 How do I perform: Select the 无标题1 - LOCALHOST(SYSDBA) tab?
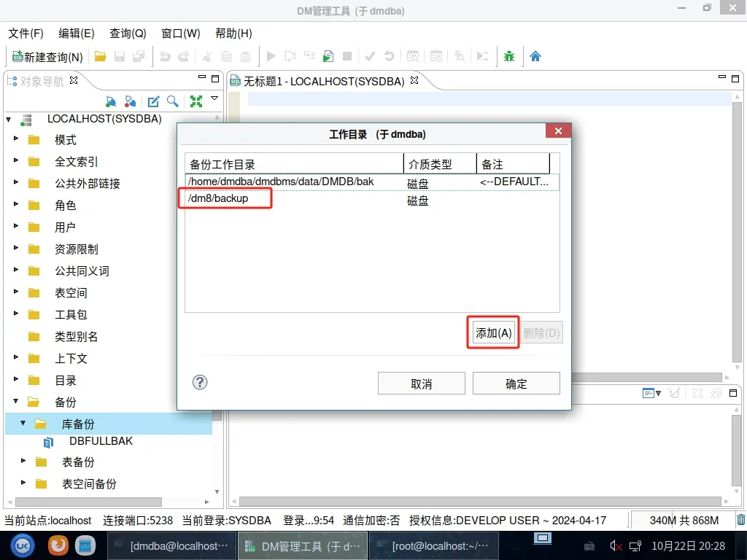(x=323, y=81)
